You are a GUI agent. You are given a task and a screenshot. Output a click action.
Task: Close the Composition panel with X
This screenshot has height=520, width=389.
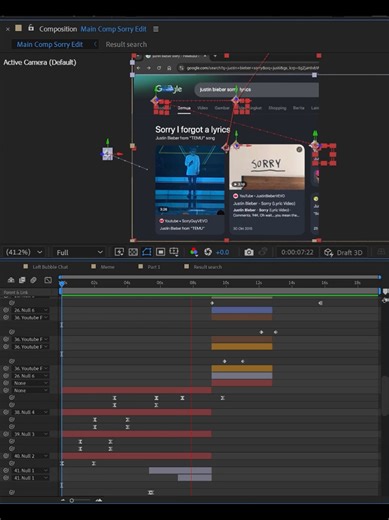click(x=8, y=29)
